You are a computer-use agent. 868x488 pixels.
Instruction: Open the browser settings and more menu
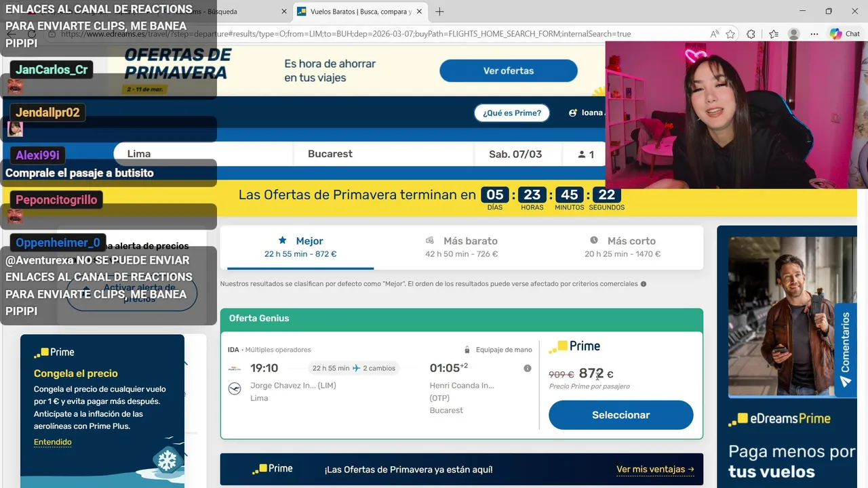tap(815, 34)
